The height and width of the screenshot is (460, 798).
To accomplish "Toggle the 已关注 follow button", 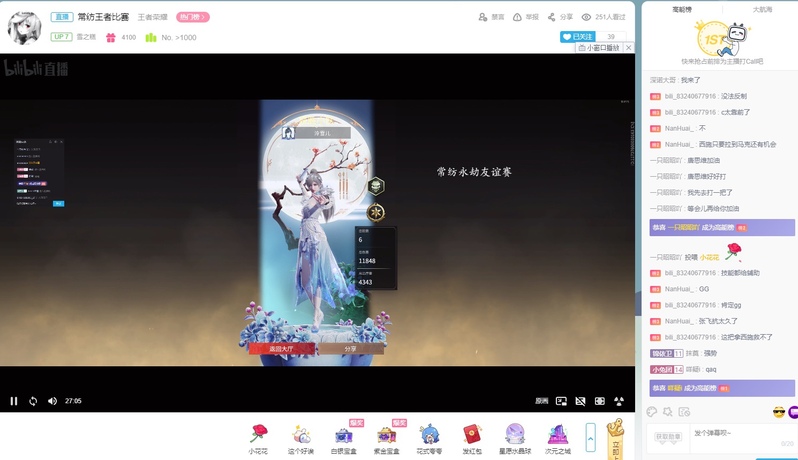I will point(578,37).
